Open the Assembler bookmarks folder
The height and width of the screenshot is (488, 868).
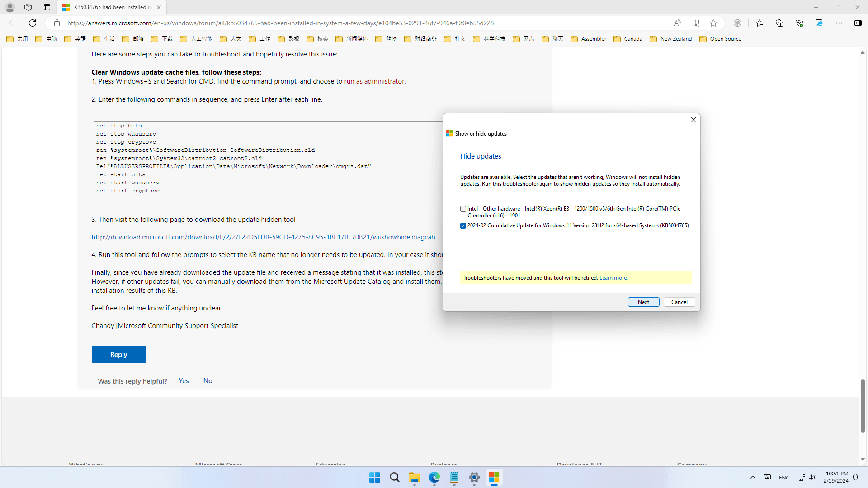pos(588,39)
